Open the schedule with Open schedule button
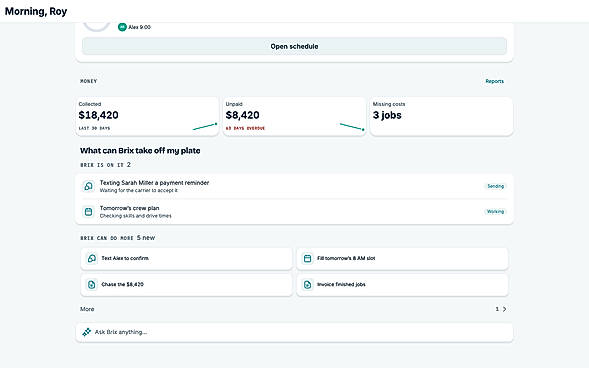The height and width of the screenshot is (368, 589). click(x=294, y=46)
